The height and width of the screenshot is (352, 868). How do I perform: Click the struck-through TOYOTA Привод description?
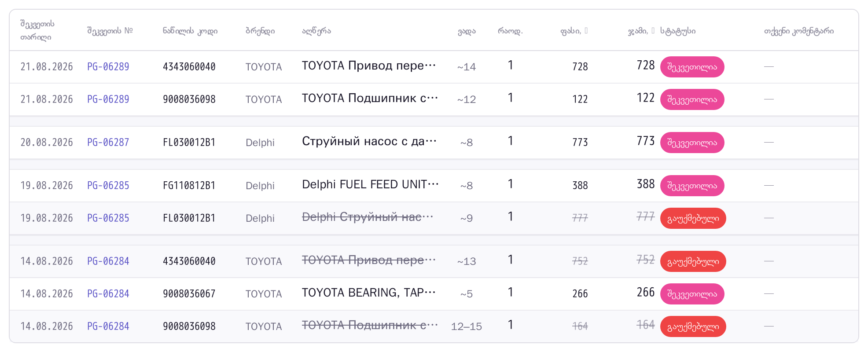click(x=369, y=260)
